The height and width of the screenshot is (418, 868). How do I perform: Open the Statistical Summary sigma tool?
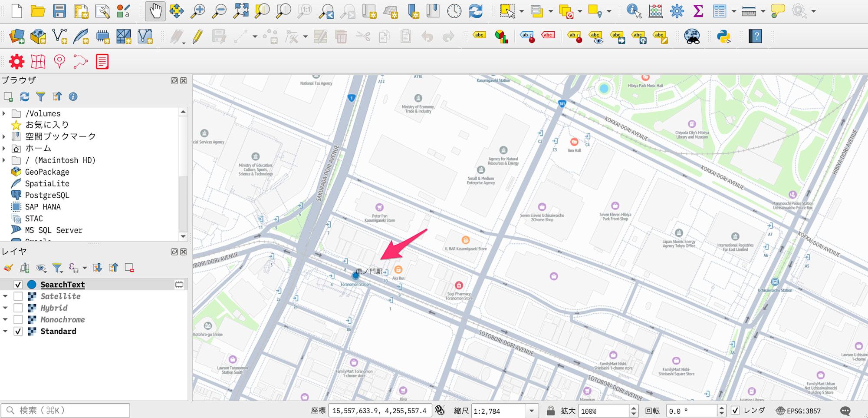coord(698,11)
